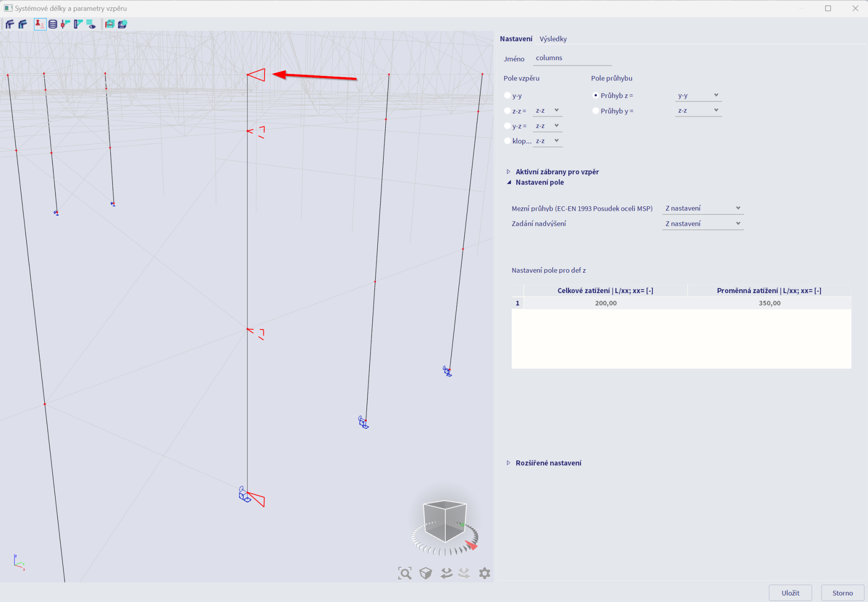Click the cube with gear toolbar icon

[122, 24]
